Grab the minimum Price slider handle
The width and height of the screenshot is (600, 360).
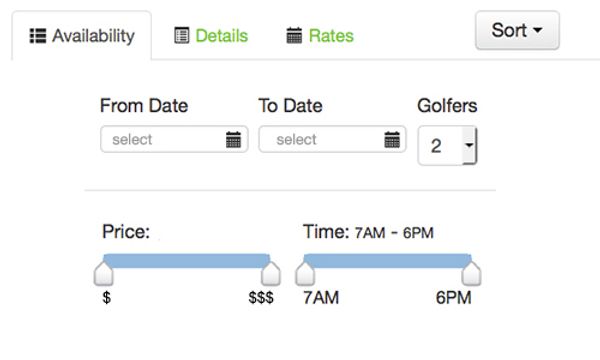[x=104, y=274]
